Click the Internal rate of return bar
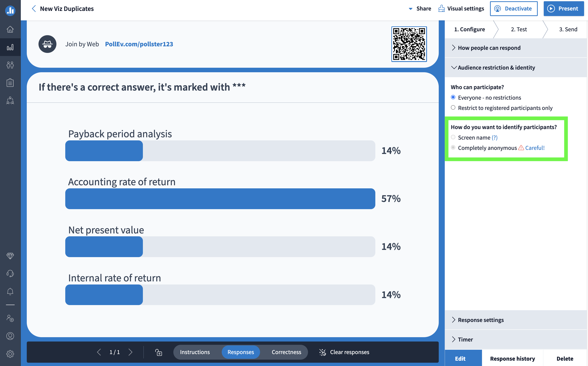 [220, 295]
